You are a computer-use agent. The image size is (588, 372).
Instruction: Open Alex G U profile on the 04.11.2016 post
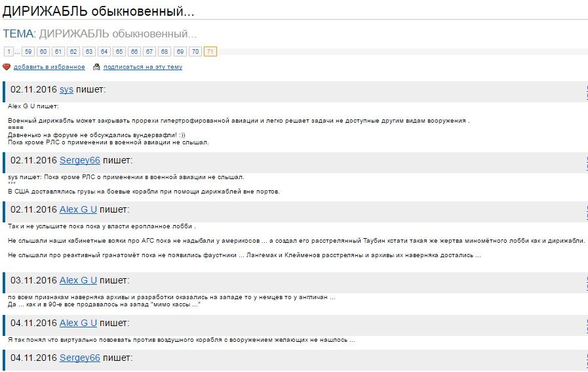(78, 323)
